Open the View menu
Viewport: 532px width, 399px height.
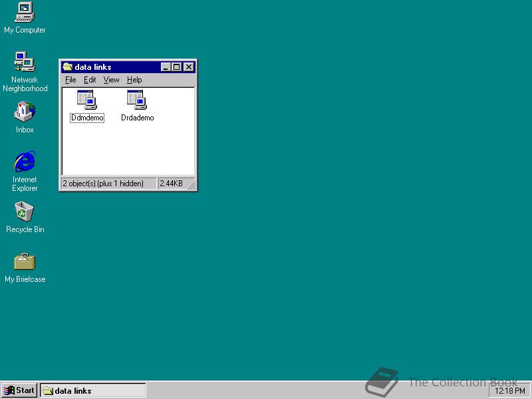(111, 80)
